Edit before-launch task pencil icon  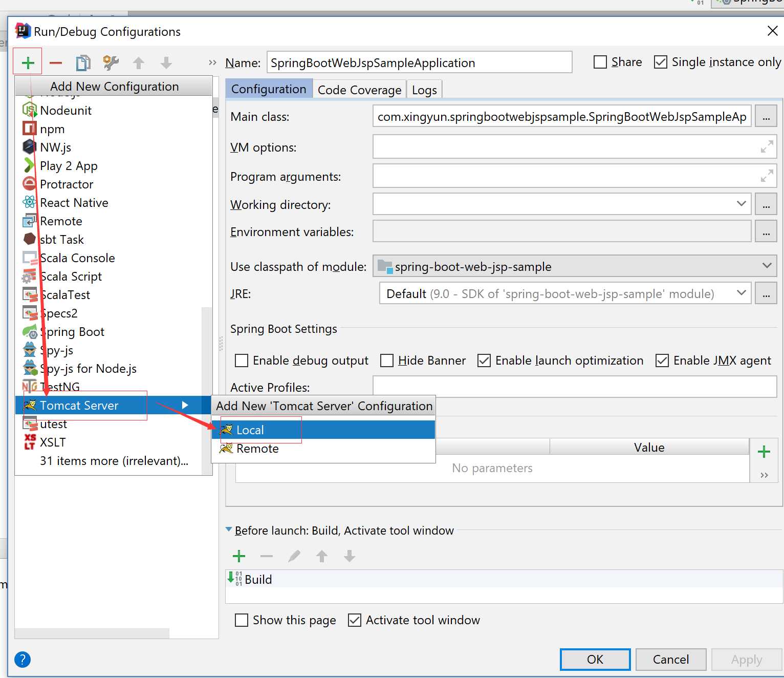[294, 556]
